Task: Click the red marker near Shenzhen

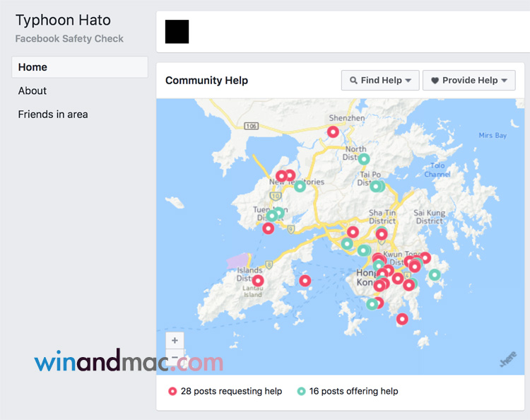Action: (333, 132)
